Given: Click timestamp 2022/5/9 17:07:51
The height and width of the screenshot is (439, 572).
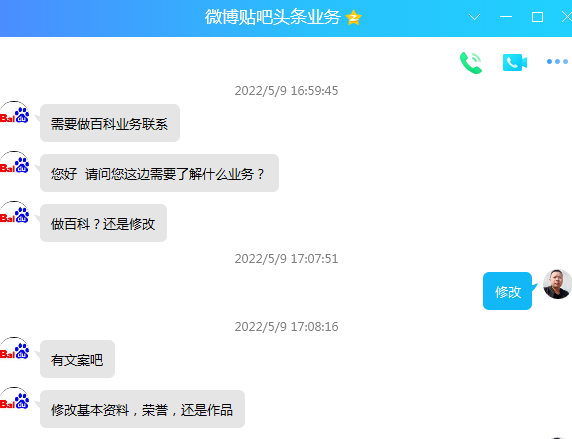Looking at the screenshot, I should coord(286,259).
